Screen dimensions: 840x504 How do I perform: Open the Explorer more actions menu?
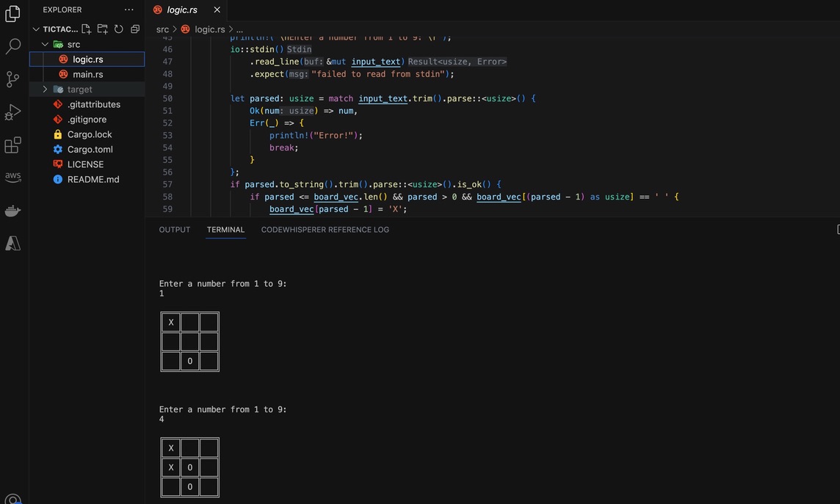point(129,10)
